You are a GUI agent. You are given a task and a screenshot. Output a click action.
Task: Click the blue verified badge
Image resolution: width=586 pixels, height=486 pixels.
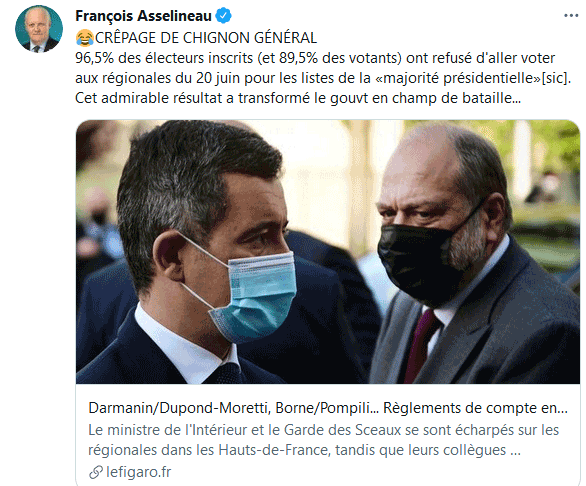click(x=224, y=16)
